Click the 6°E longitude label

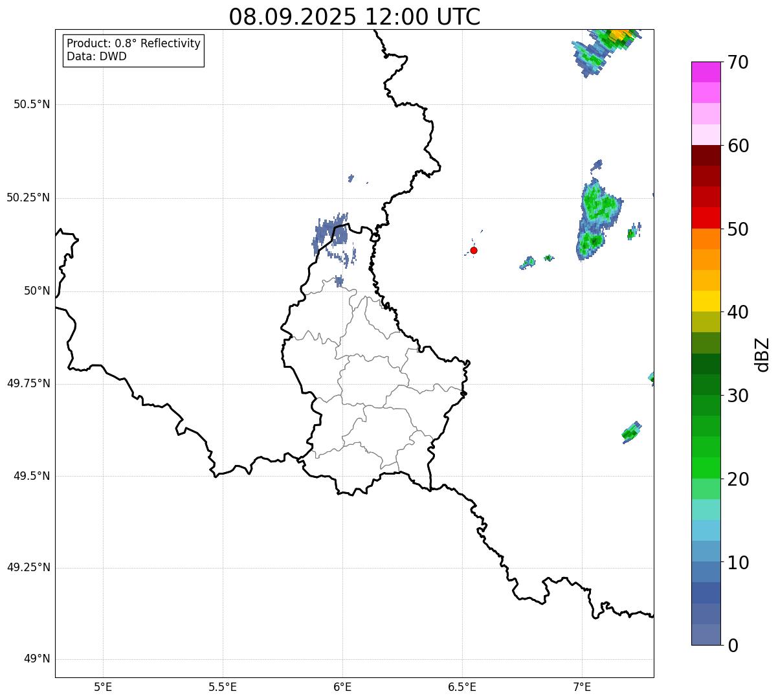(x=342, y=687)
